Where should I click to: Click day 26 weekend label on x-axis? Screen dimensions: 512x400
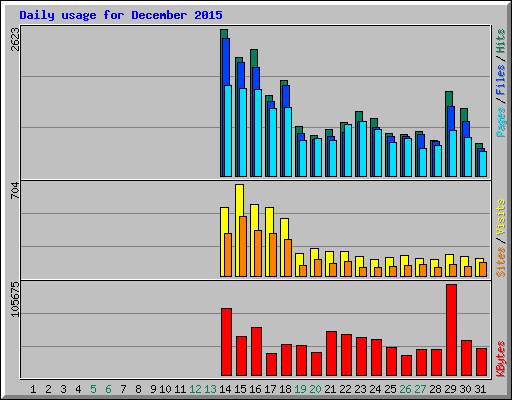click(405, 389)
